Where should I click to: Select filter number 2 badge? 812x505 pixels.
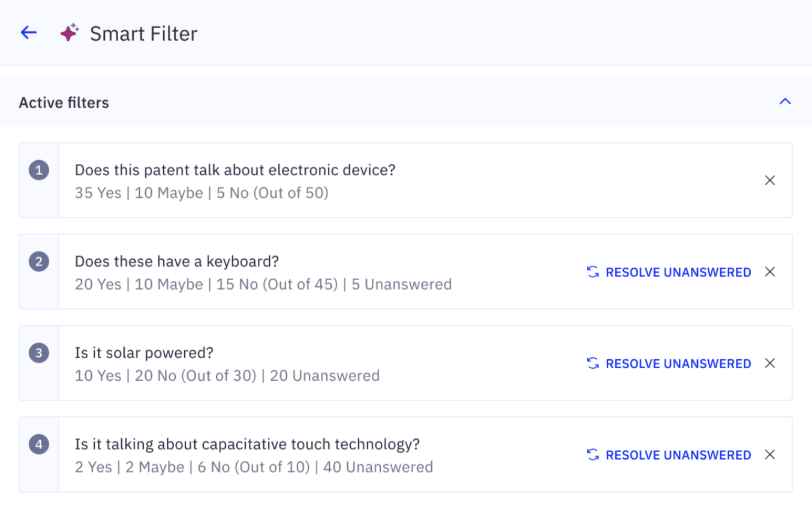39,262
